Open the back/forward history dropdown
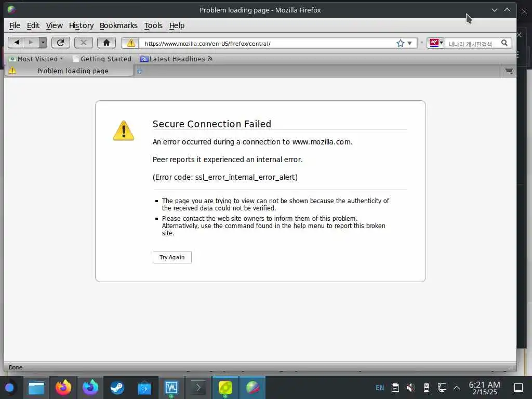532x399 pixels. (x=43, y=43)
